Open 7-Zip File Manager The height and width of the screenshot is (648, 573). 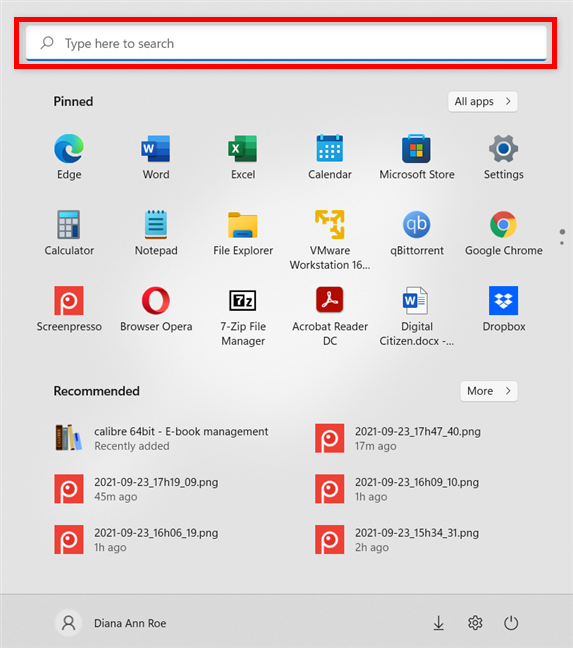243,316
